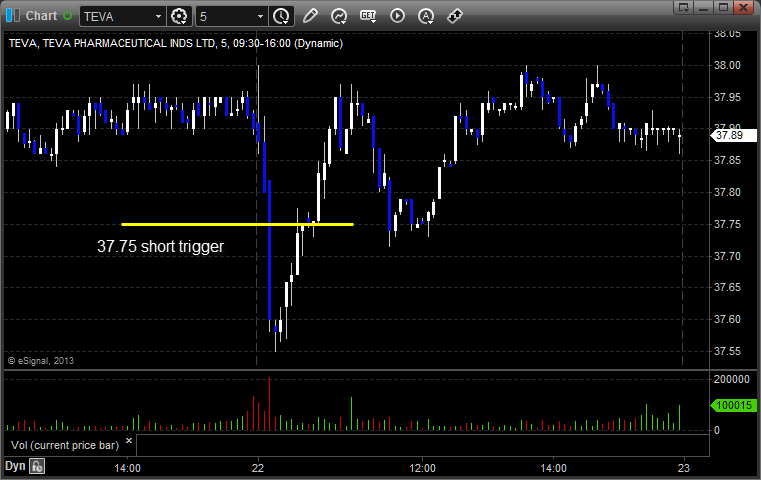Open the TEVA symbol dropdown arrow
The width and height of the screenshot is (761, 480).
tap(158, 17)
